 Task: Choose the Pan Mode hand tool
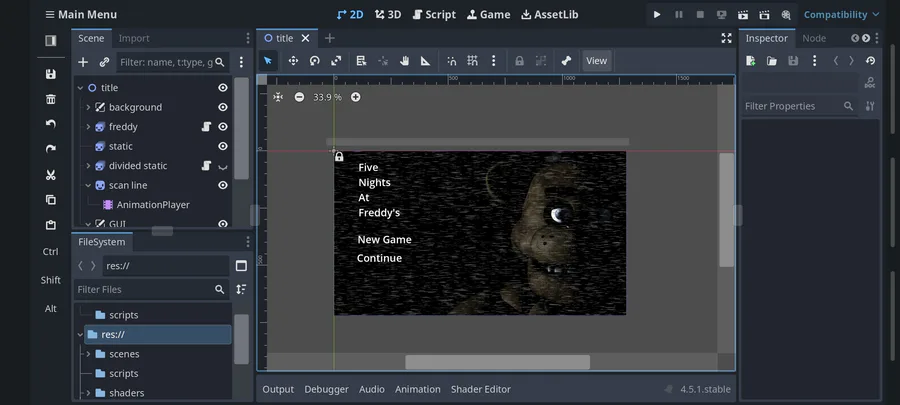click(404, 61)
